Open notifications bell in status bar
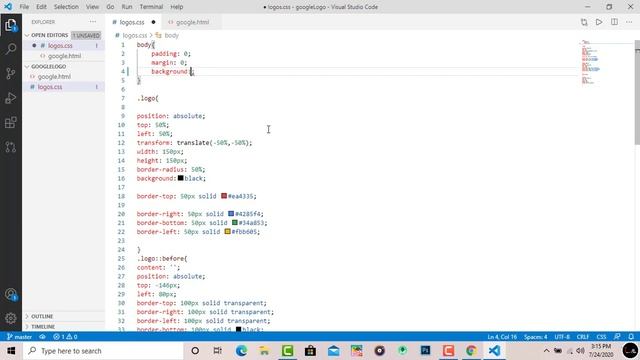The height and width of the screenshot is (360, 640). point(631,337)
